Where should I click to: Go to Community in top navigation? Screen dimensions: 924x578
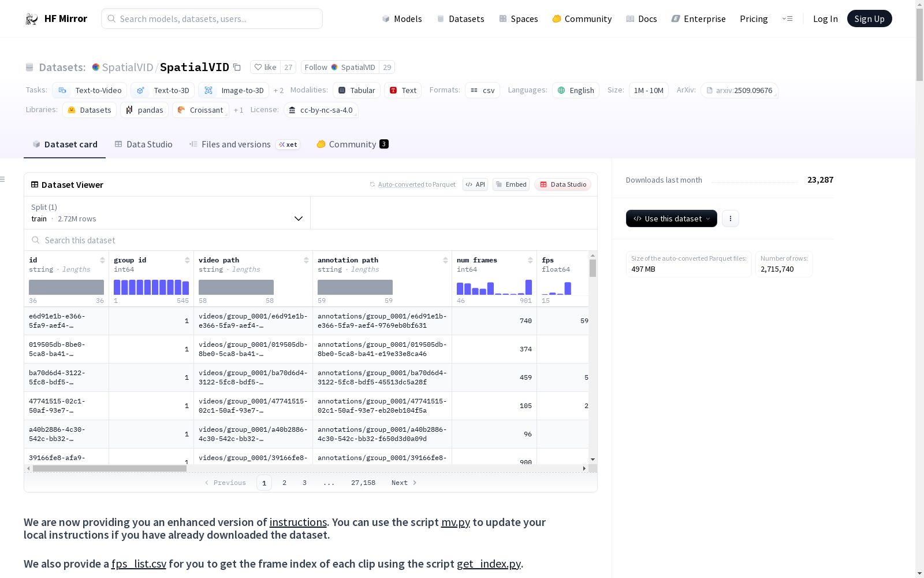(x=582, y=18)
